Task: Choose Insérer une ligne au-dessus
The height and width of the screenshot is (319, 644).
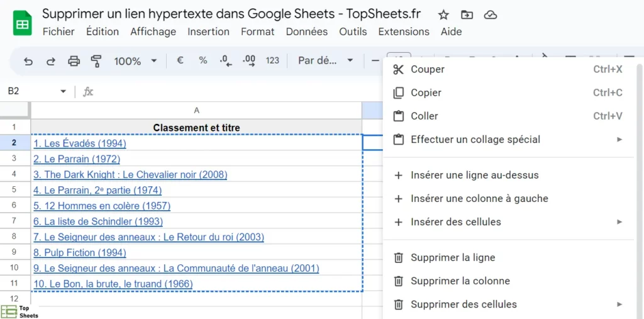Action: [508, 176]
